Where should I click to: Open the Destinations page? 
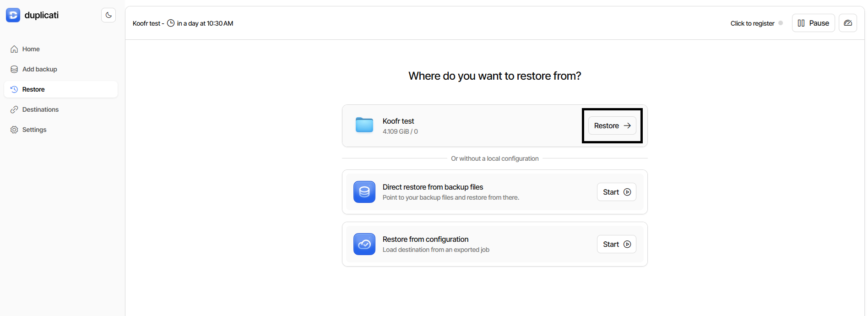click(61, 109)
